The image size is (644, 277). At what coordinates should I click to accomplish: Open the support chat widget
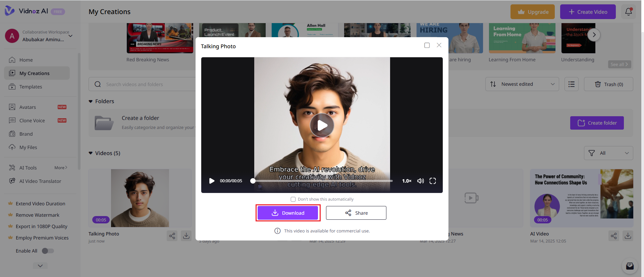click(x=630, y=266)
